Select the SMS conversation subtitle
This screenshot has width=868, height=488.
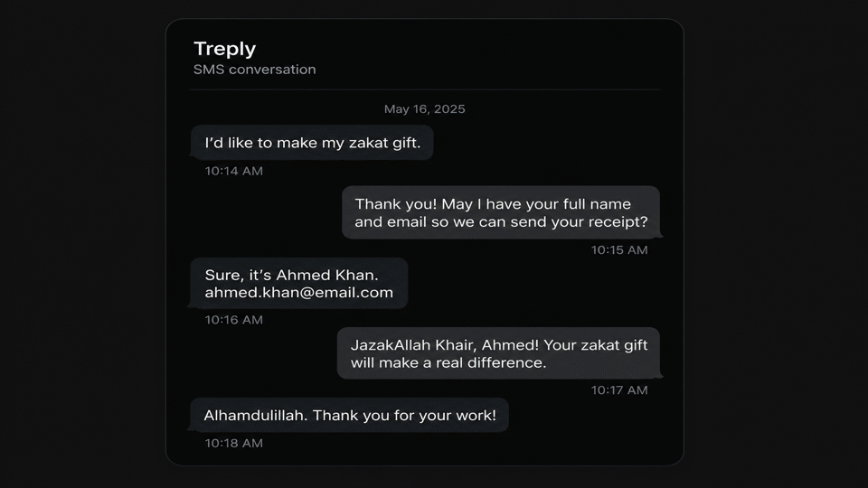255,70
